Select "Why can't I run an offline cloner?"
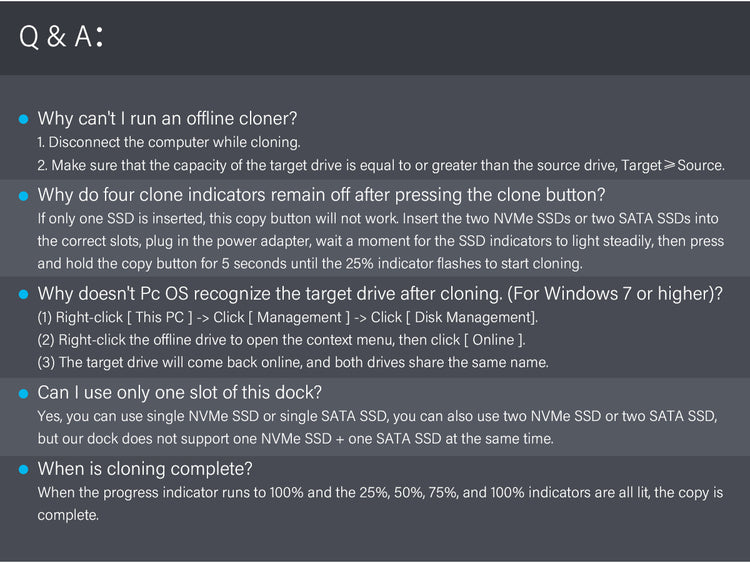Screen dimensions: 750x563 (x=167, y=118)
